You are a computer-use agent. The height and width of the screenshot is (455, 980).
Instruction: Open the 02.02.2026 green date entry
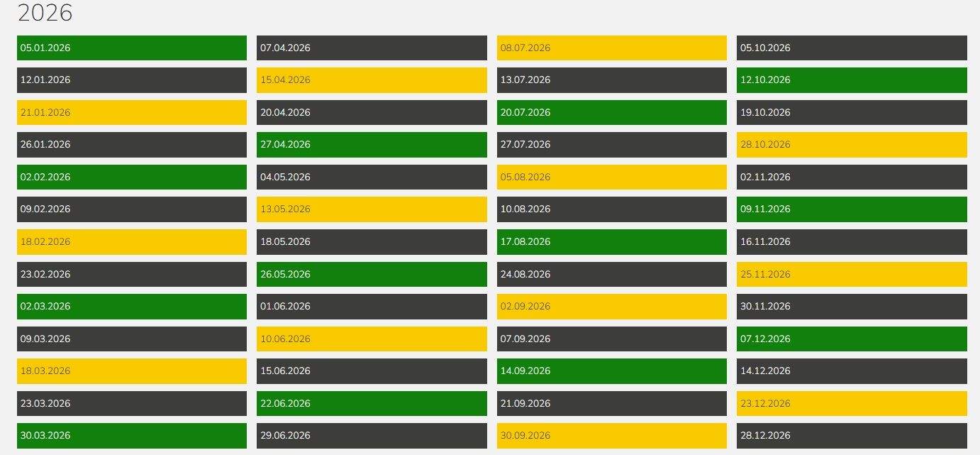tap(131, 177)
